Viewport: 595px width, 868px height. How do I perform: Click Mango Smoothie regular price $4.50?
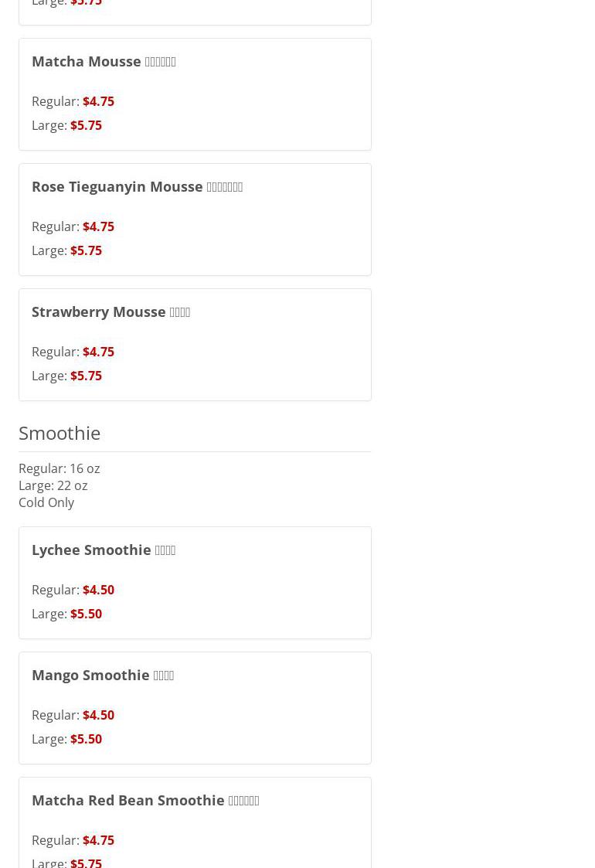(x=98, y=715)
